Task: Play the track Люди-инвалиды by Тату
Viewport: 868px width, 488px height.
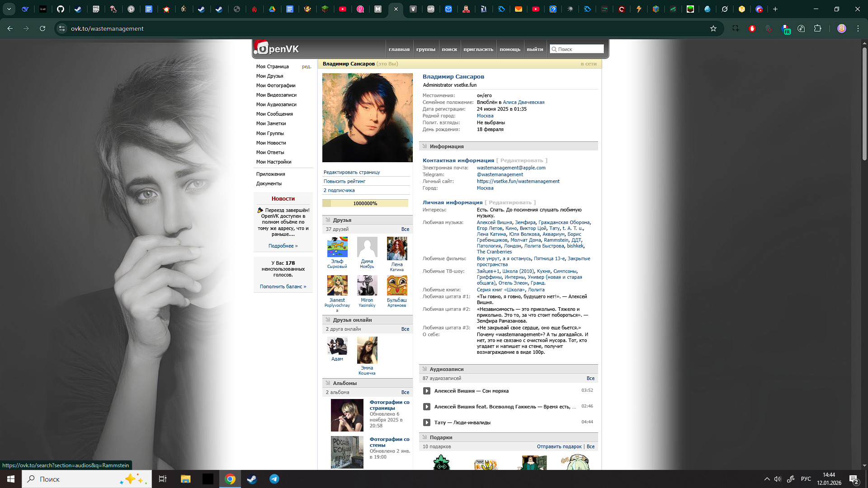Action: pyautogui.click(x=426, y=422)
